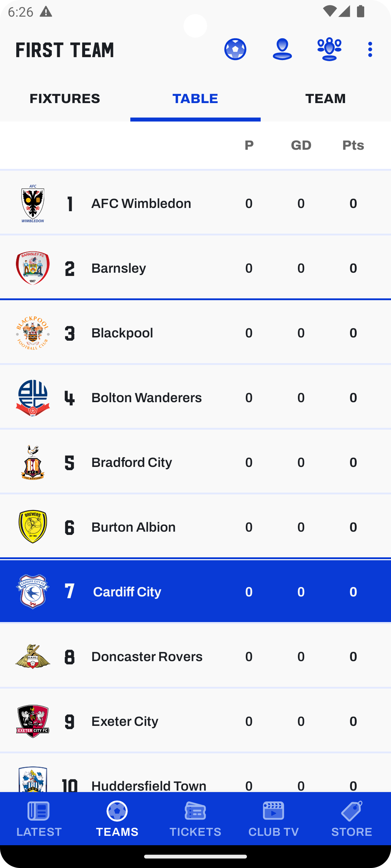Go to Latest news in bottom bar
The width and height of the screenshot is (391, 868).
[39, 819]
